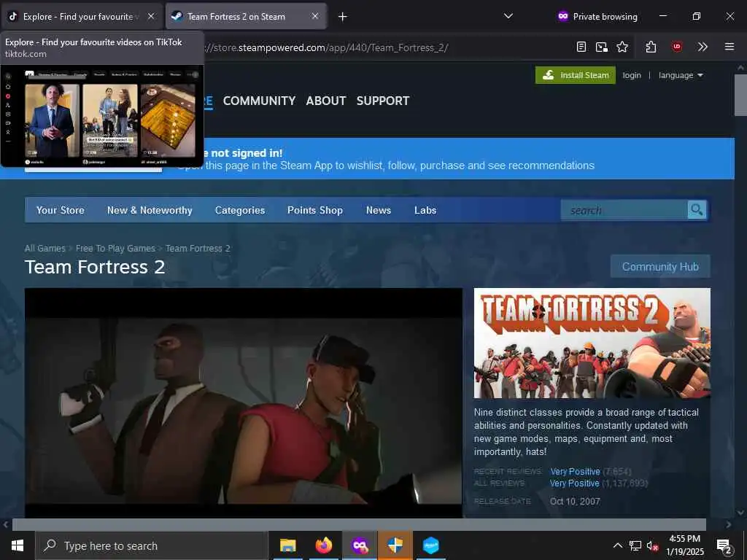
Task: Go to All Games breadcrumb
Action: click(44, 248)
